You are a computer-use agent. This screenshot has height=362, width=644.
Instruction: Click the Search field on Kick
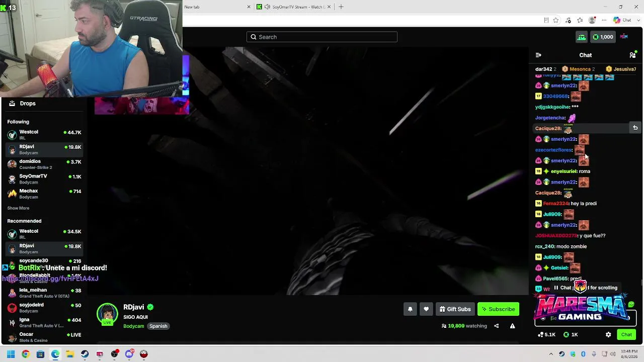[322, 37]
